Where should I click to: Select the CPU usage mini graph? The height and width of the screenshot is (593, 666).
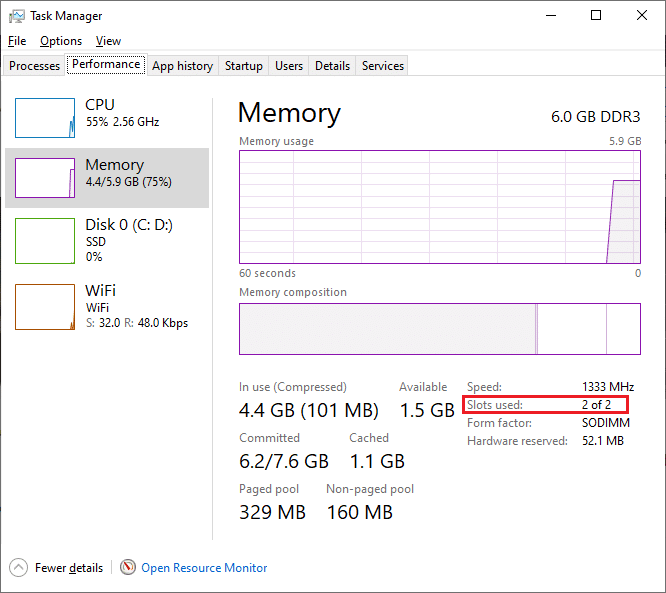(x=45, y=118)
